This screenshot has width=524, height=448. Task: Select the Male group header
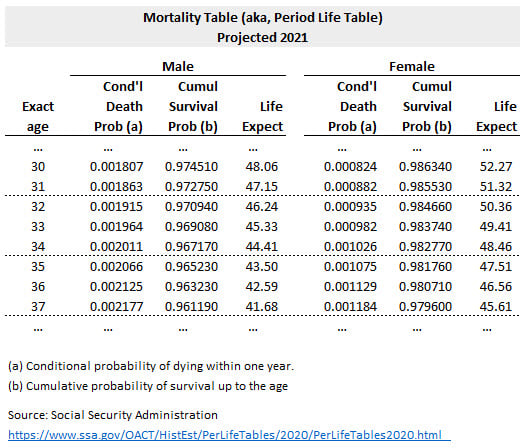pyautogui.click(x=178, y=66)
